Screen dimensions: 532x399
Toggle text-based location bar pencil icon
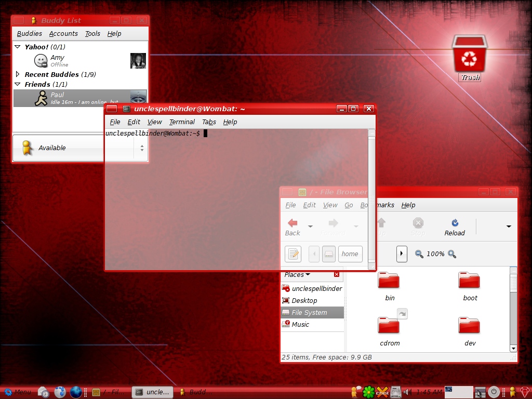pos(293,254)
